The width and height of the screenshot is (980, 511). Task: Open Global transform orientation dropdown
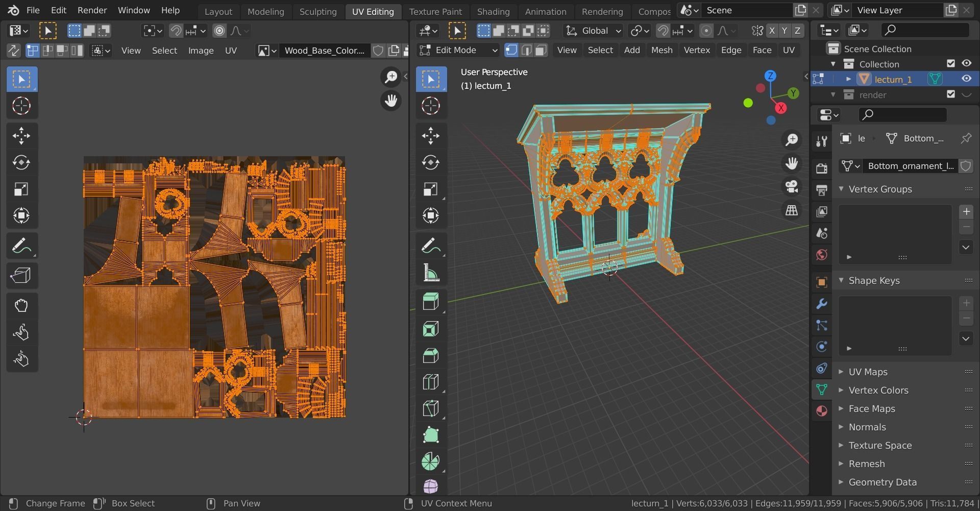[x=593, y=31]
